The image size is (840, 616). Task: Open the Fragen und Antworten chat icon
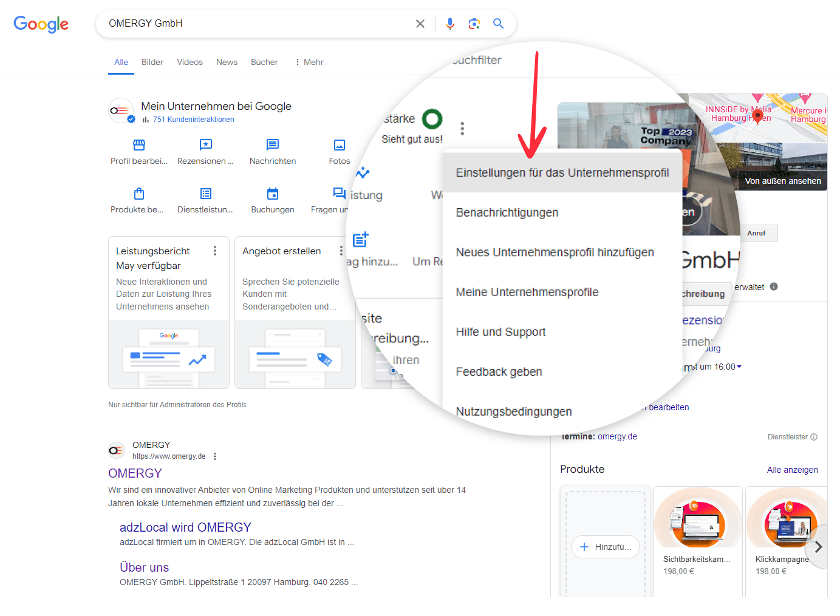click(339, 194)
